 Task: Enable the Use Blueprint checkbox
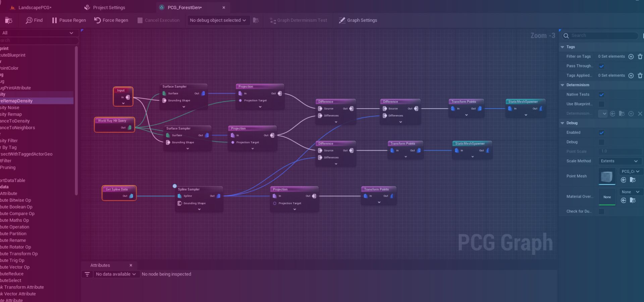click(x=602, y=104)
